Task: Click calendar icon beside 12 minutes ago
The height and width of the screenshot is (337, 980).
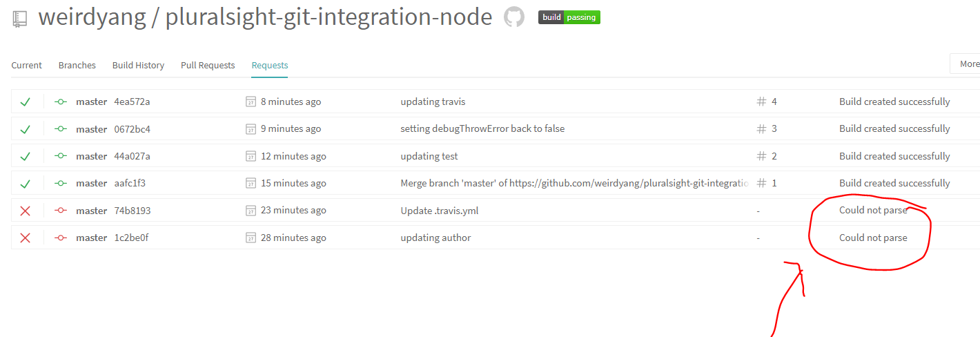Action: (251, 156)
